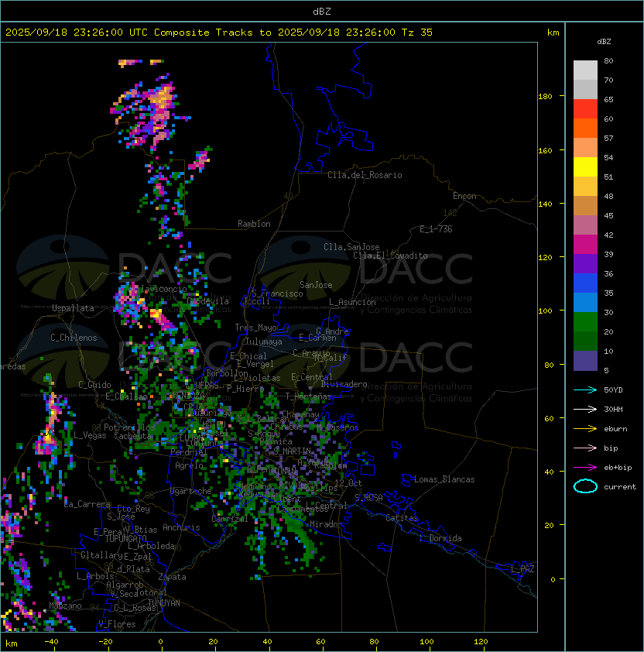The image size is (644, 652).
Task: Click the 45 dBZ mauve swatch
Action: 585,225
